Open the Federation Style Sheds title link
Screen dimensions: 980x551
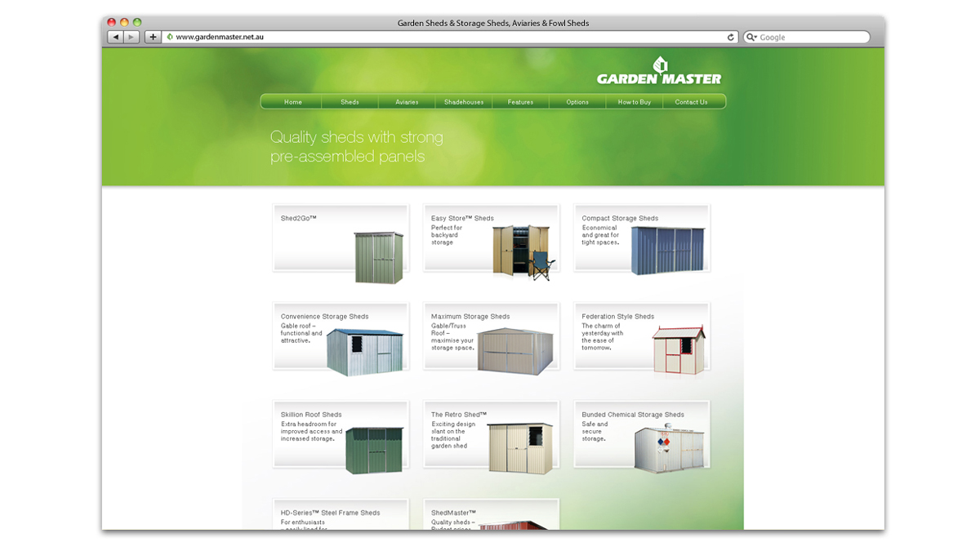pyautogui.click(x=618, y=317)
